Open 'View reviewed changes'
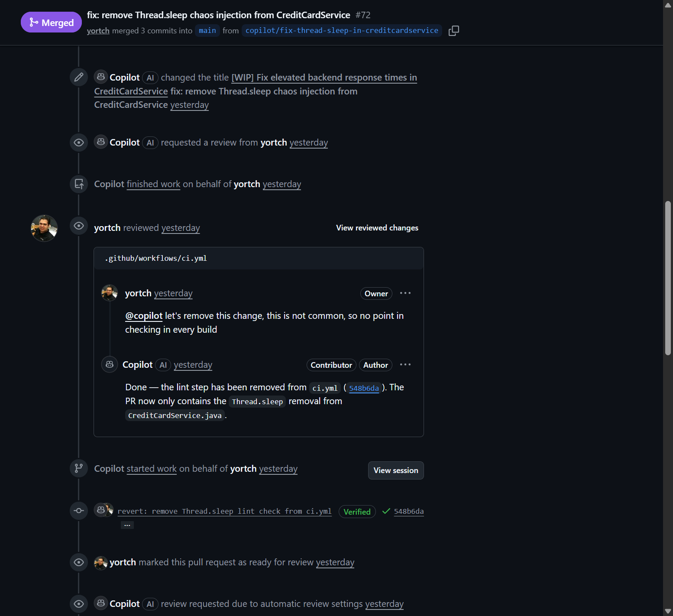 click(x=376, y=227)
